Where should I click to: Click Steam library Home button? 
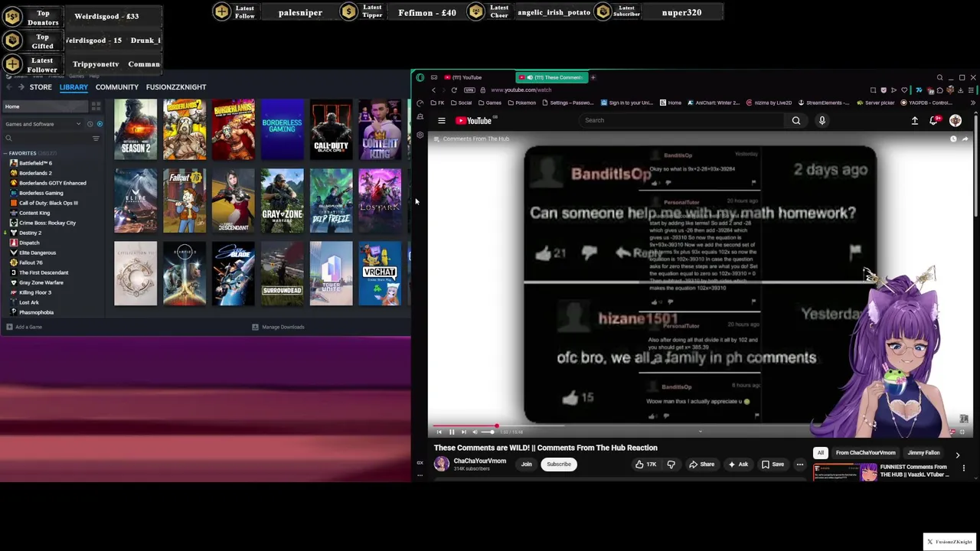[46, 106]
